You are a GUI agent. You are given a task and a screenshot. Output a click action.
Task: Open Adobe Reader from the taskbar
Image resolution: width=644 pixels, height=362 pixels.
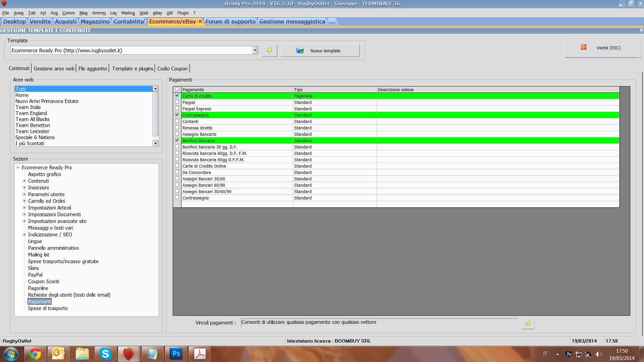coord(200,354)
